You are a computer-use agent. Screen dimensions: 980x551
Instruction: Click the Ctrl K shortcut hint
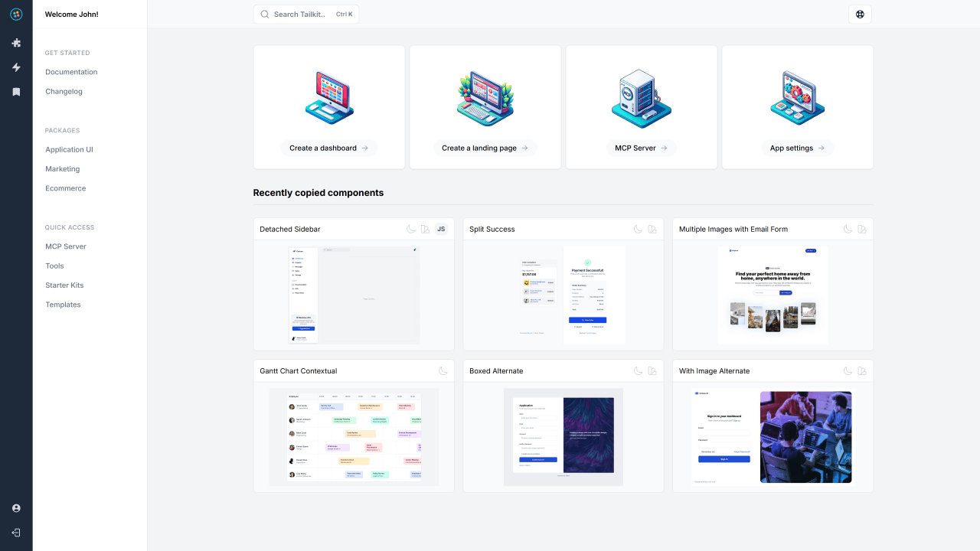click(345, 14)
